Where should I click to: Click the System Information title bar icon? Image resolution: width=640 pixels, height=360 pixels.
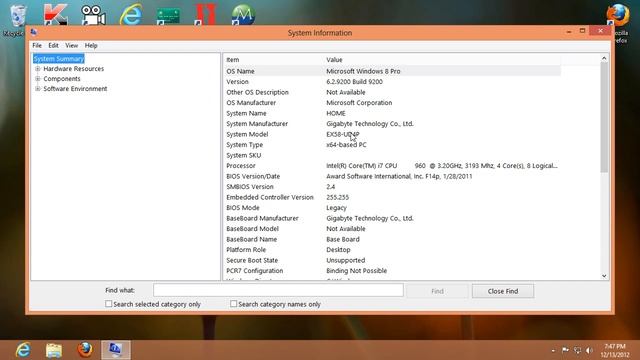[34, 32]
